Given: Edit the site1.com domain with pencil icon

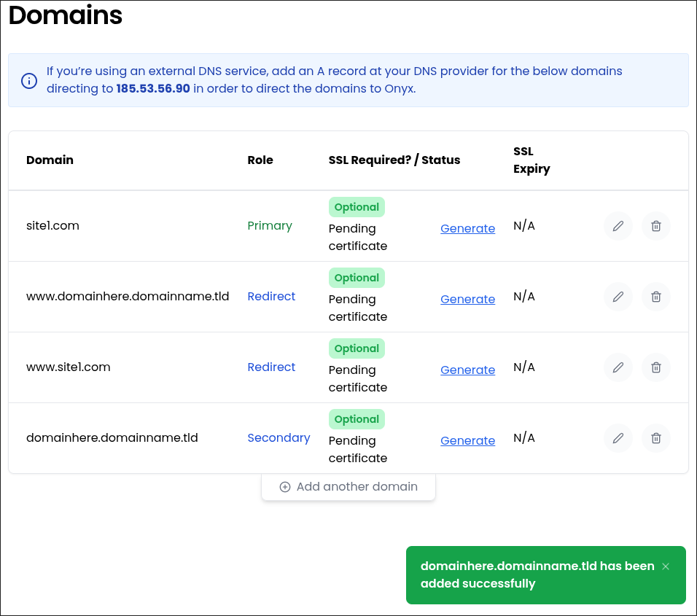Looking at the screenshot, I should (x=618, y=226).
